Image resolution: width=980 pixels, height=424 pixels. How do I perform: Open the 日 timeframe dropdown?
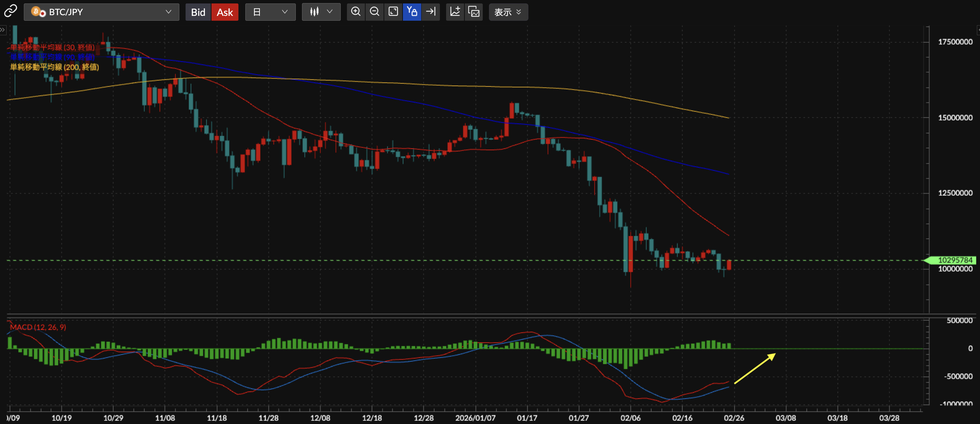coord(270,12)
